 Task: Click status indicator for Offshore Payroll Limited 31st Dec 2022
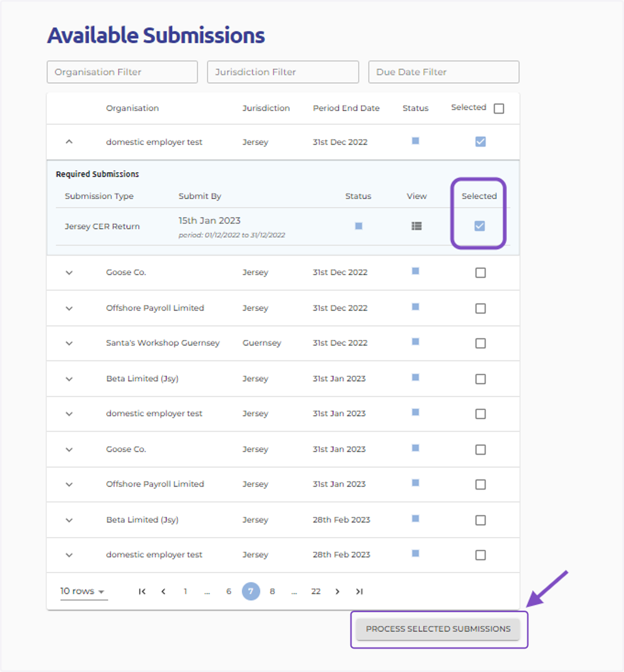point(415,307)
